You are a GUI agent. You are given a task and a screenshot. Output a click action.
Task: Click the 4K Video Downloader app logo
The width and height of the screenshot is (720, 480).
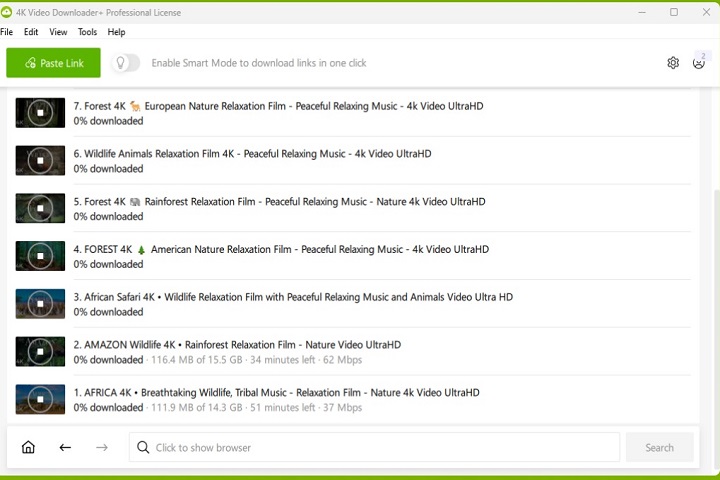pyautogui.click(x=6, y=12)
